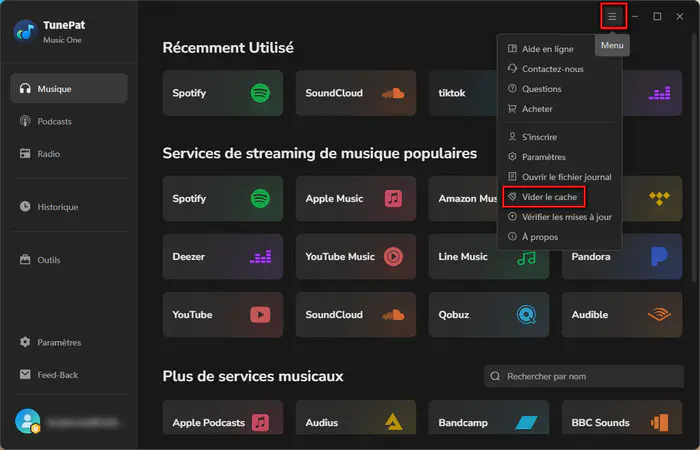Viewport: 700px width, 450px height.
Task: Maximize the TunePat window
Action: 657,17
